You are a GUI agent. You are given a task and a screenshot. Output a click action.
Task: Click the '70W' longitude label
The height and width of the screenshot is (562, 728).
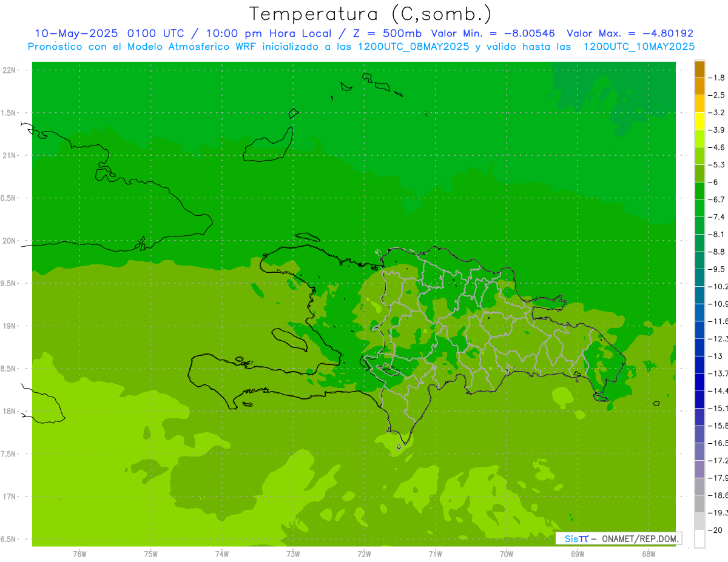coord(506,554)
